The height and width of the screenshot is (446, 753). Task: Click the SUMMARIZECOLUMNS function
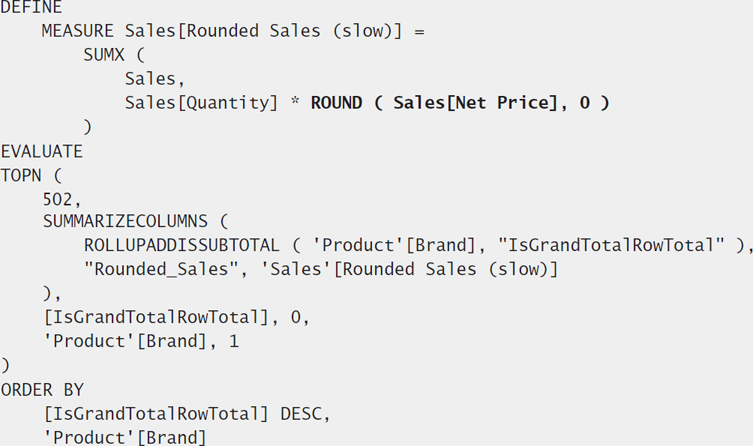point(125,221)
